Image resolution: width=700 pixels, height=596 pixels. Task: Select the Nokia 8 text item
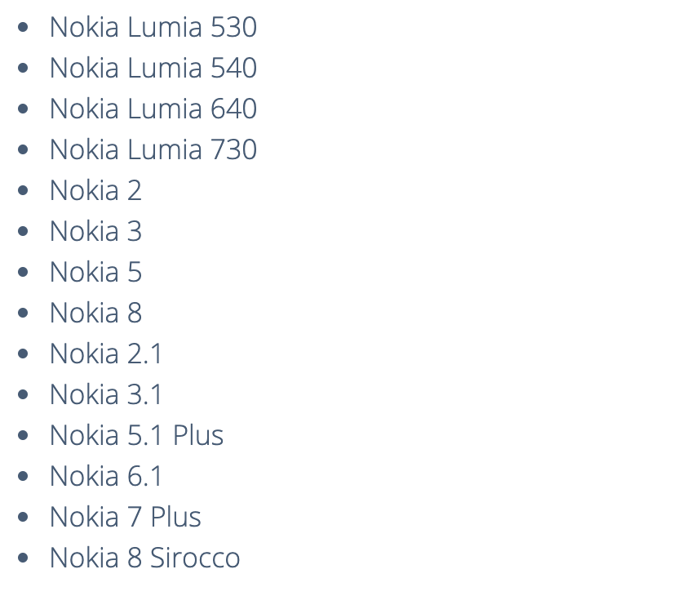pyautogui.click(x=96, y=313)
